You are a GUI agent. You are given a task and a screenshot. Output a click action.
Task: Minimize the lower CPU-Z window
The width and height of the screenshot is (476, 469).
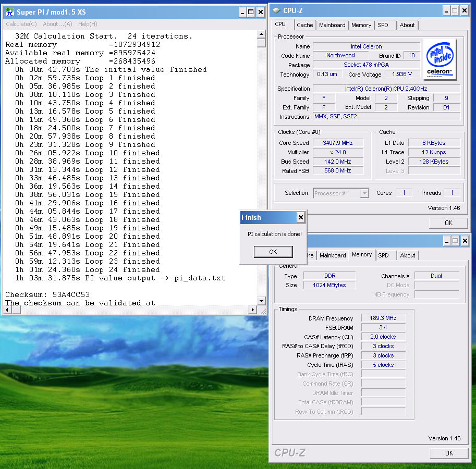point(447,241)
